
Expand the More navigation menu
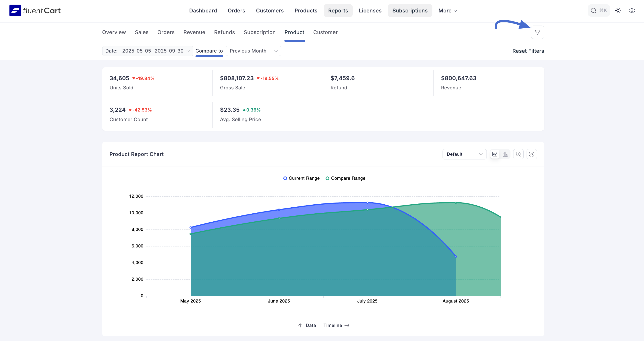[x=448, y=11]
